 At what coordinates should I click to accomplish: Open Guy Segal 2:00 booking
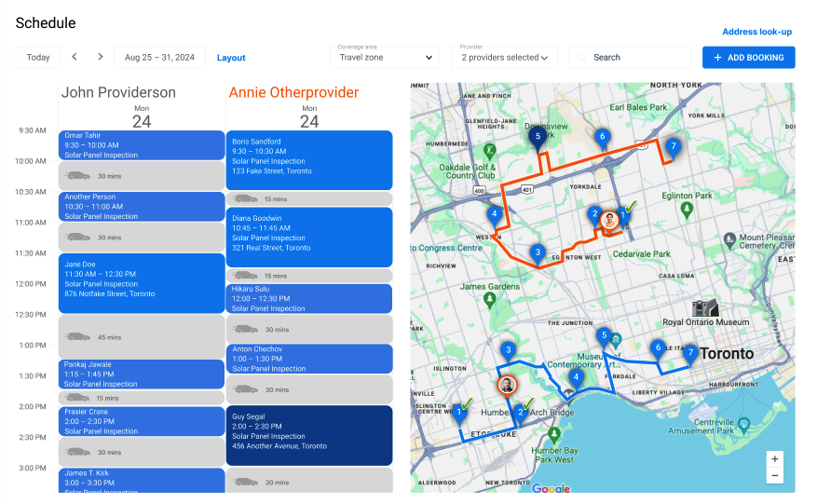tap(309, 436)
